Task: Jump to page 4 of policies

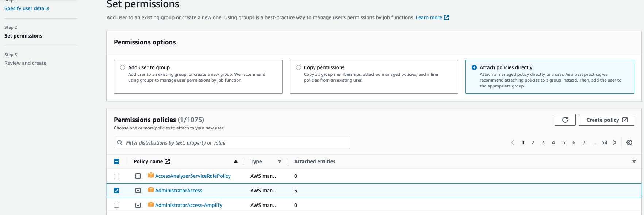Action: 553,142
